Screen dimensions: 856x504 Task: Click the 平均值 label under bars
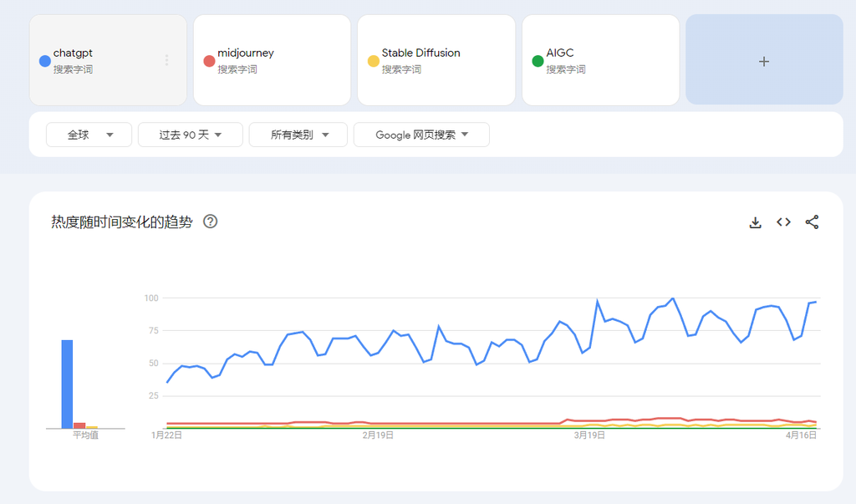[86, 435]
